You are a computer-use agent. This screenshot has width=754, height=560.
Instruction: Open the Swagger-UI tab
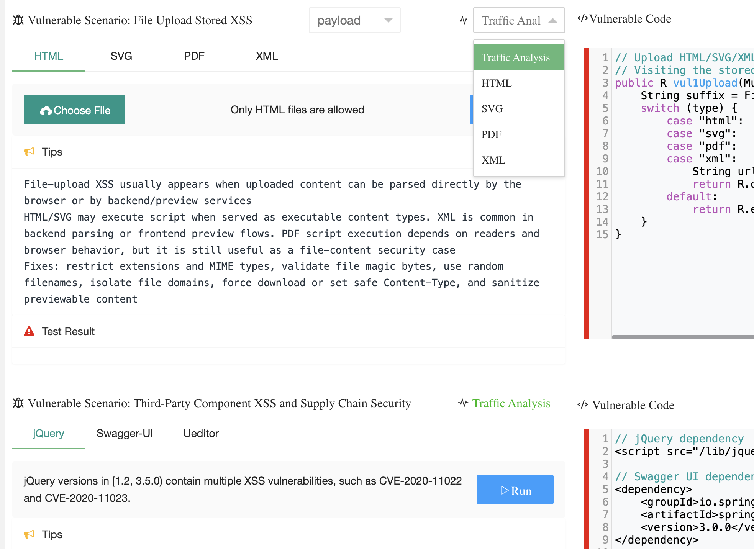click(125, 434)
